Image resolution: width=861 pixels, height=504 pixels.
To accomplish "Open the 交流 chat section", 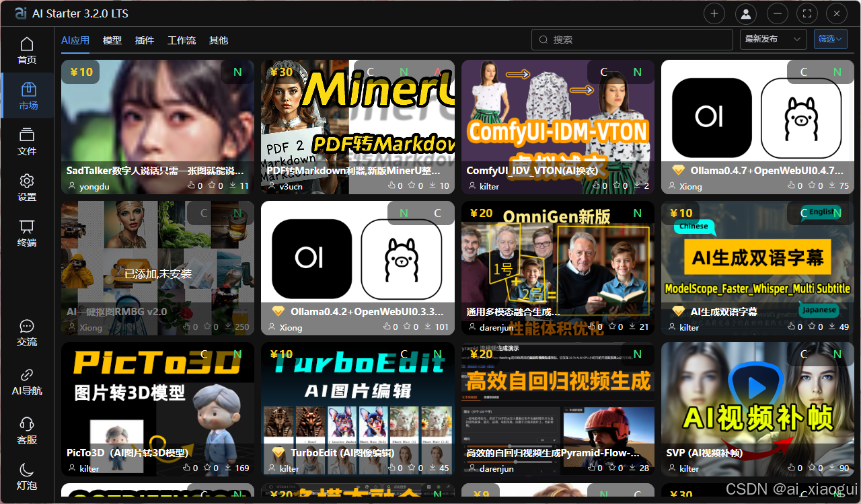I will (27, 333).
